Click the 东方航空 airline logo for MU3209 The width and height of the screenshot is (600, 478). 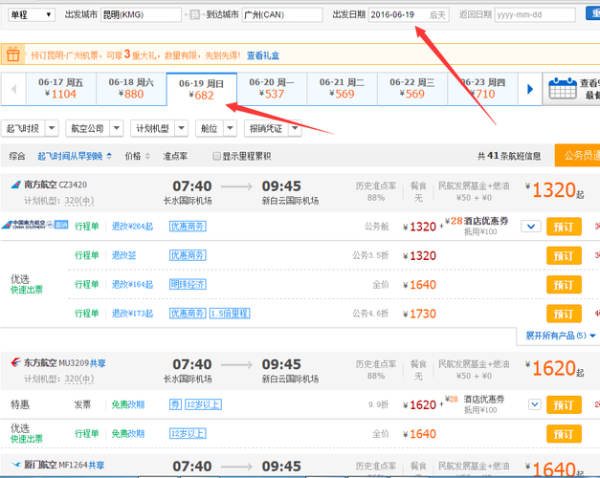point(16,362)
